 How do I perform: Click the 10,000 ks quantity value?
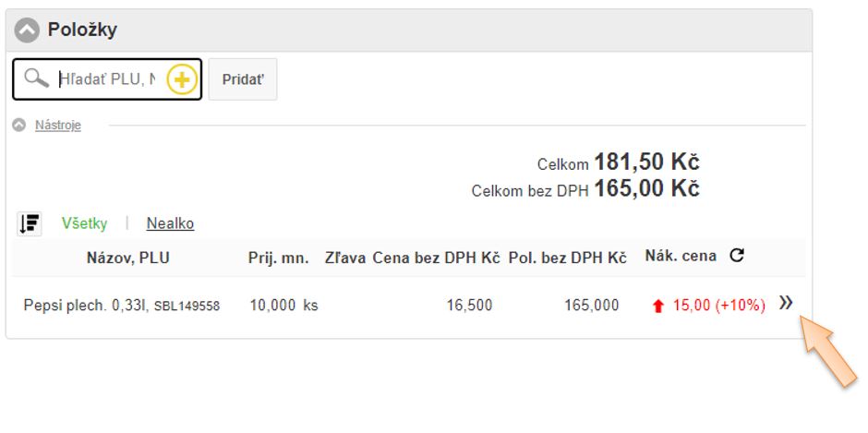tap(283, 305)
